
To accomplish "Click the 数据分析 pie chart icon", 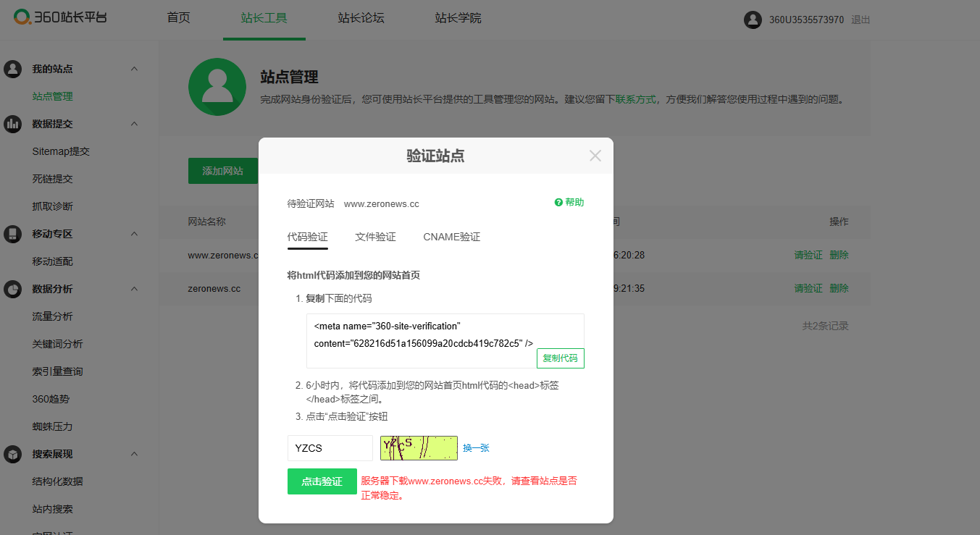I will pos(13,289).
